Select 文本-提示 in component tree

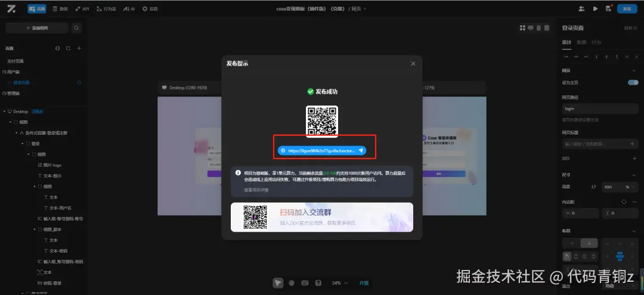point(49,176)
